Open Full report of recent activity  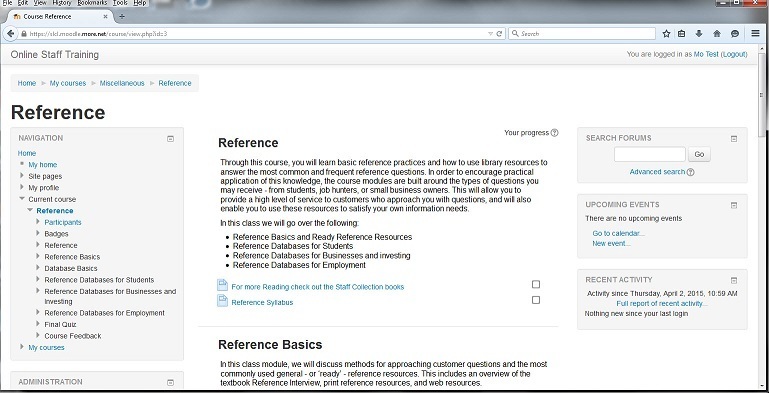click(662, 304)
